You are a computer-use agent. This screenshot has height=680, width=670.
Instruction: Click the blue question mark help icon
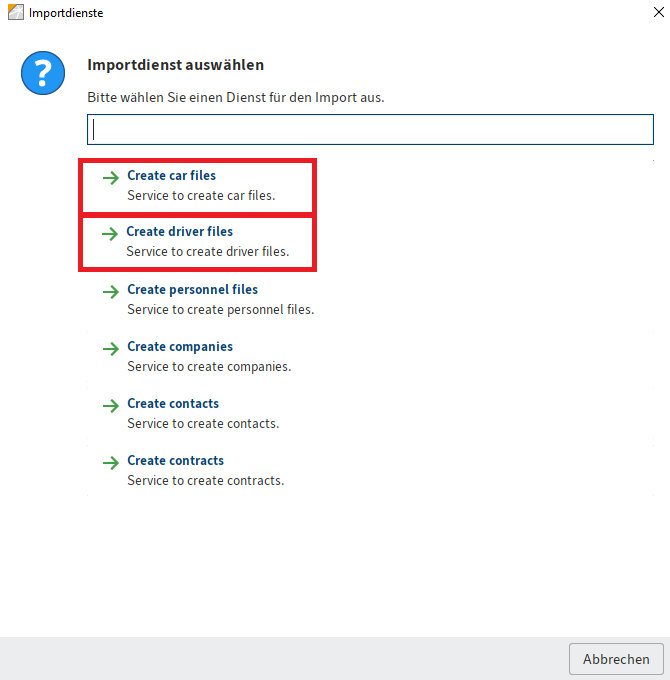tap(43, 75)
